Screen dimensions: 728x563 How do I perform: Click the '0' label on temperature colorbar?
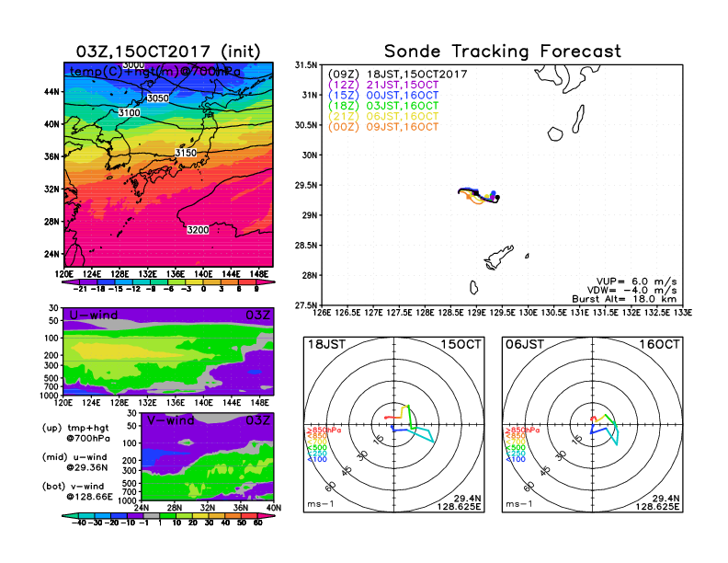(x=203, y=289)
